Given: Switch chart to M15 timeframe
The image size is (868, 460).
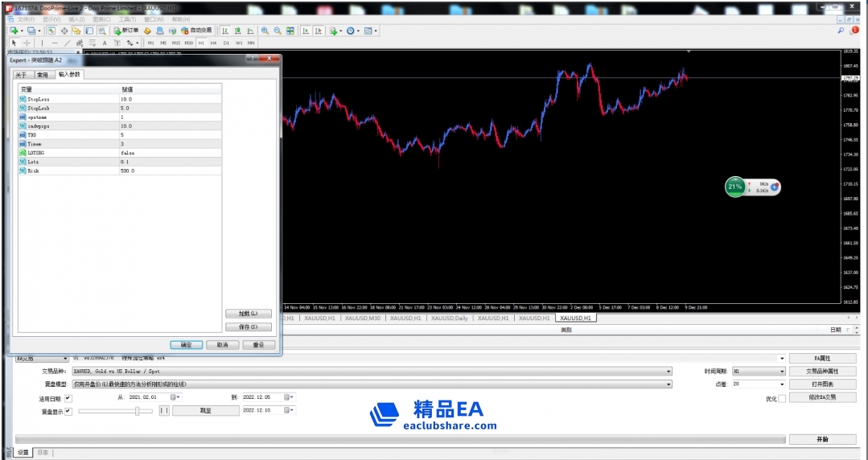Looking at the screenshot, I should click(175, 43).
